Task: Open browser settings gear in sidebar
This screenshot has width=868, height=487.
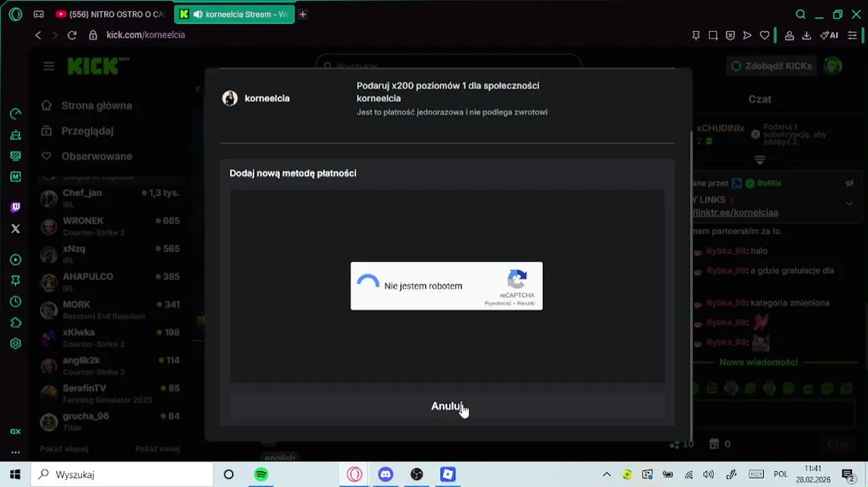Action: [16, 344]
